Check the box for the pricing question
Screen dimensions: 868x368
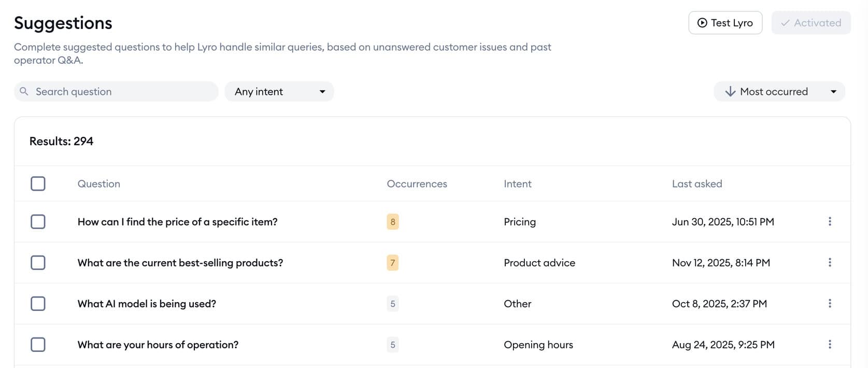click(x=38, y=222)
